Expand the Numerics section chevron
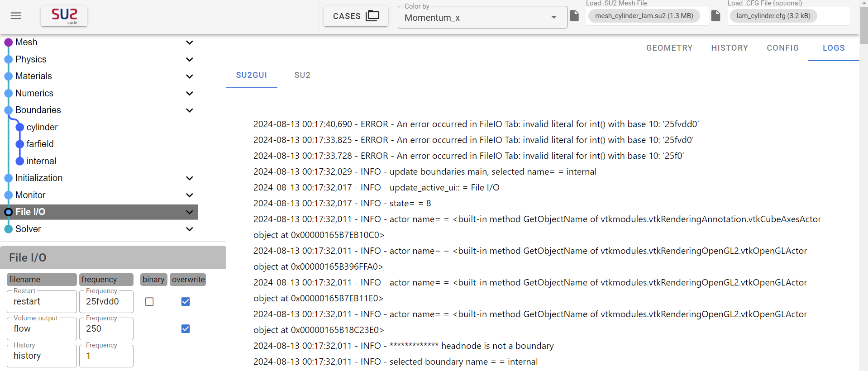This screenshot has height=371, width=868. (190, 93)
